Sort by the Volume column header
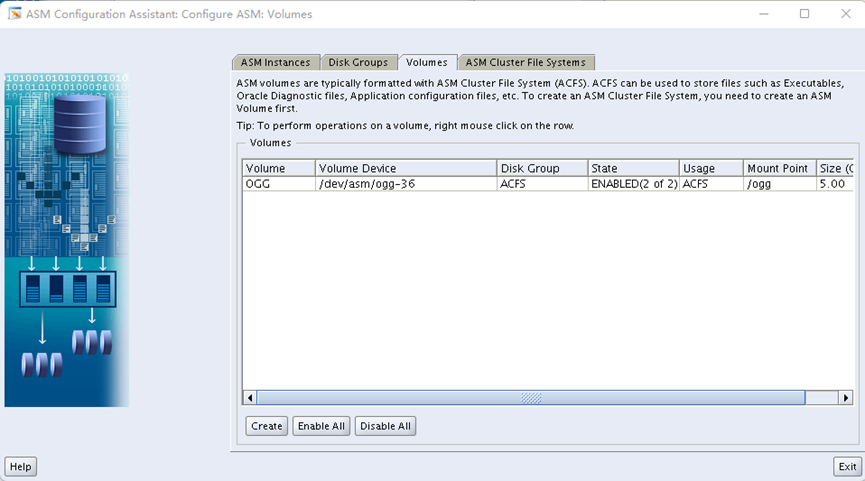865x481 pixels. 279,168
